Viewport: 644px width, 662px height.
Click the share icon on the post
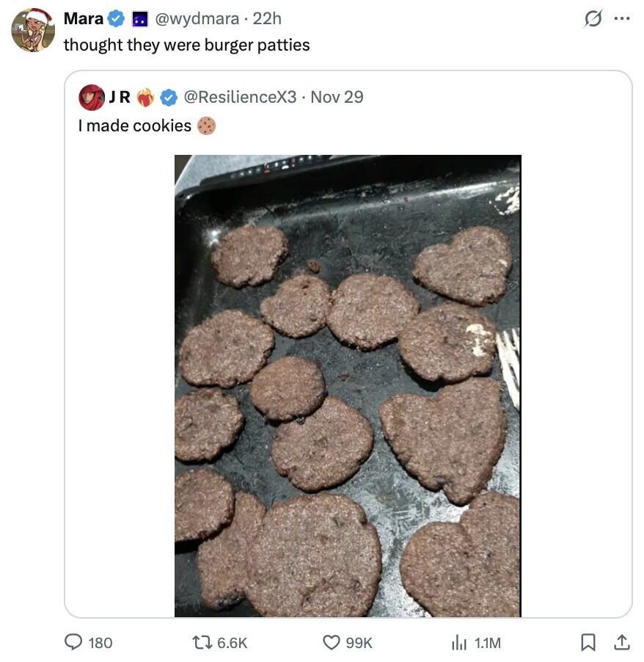(x=622, y=643)
